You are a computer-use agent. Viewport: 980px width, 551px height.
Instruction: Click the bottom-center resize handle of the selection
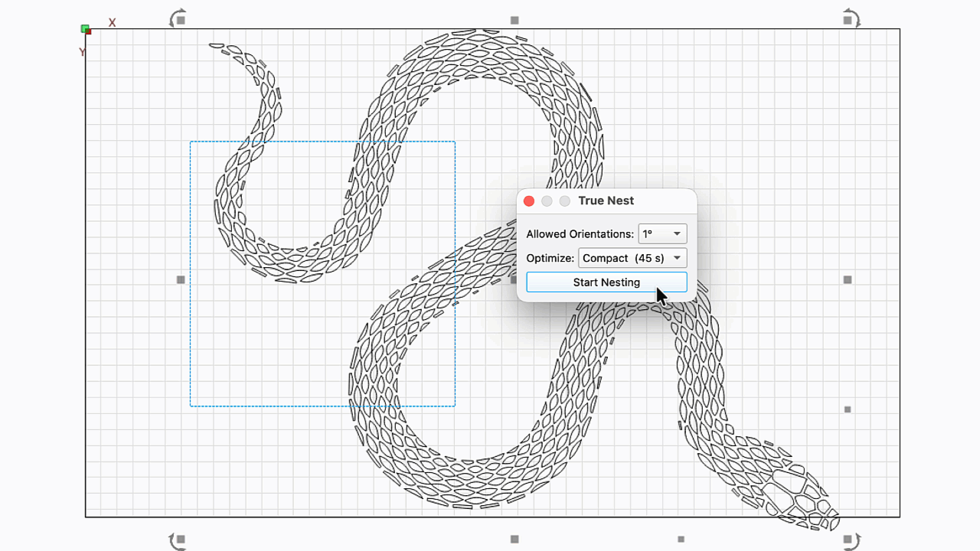point(514,540)
